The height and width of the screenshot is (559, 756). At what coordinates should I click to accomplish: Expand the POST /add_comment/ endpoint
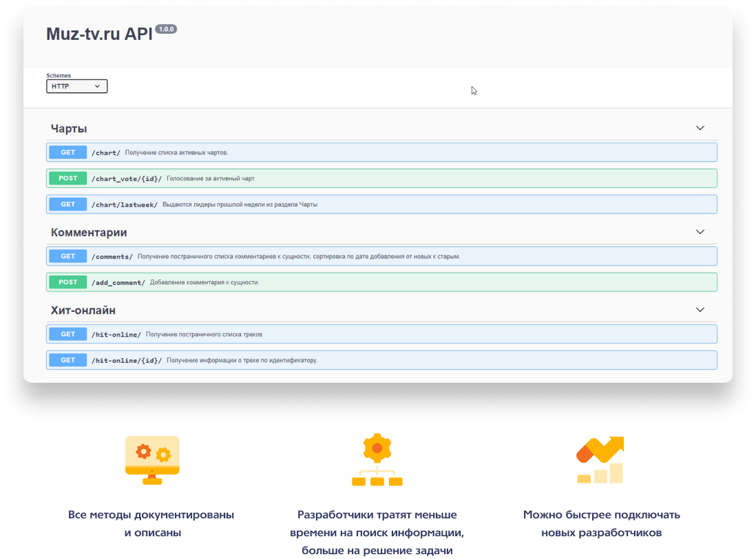tap(381, 282)
